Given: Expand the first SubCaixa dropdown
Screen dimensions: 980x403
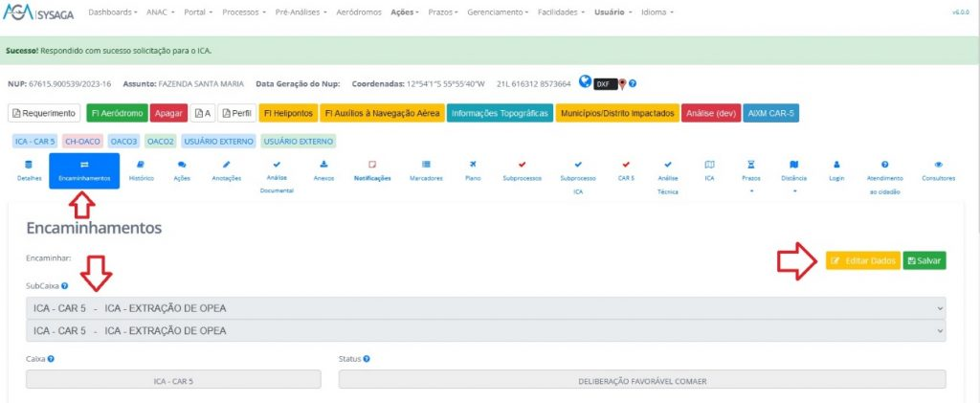Looking at the screenshot, I should 485,308.
